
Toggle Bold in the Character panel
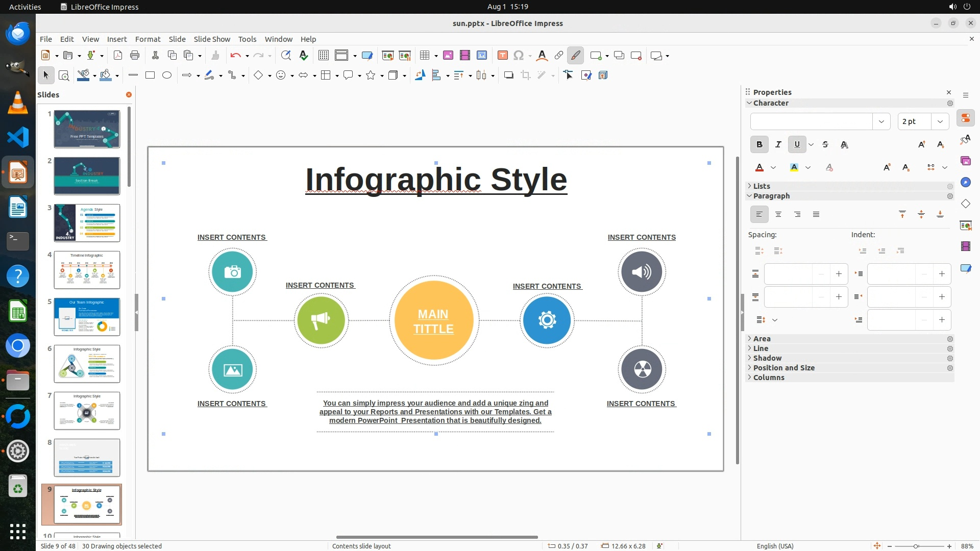[x=759, y=145]
